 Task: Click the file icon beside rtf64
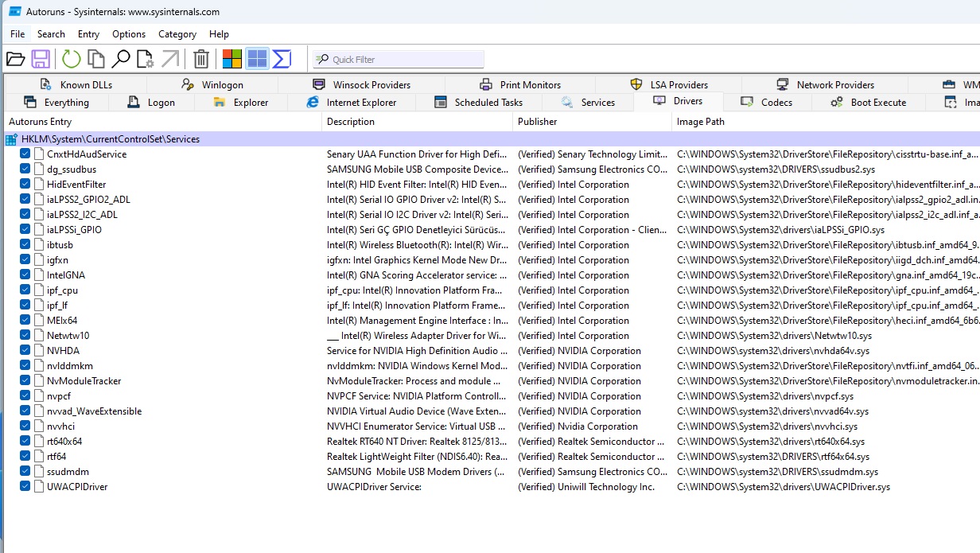click(39, 457)
